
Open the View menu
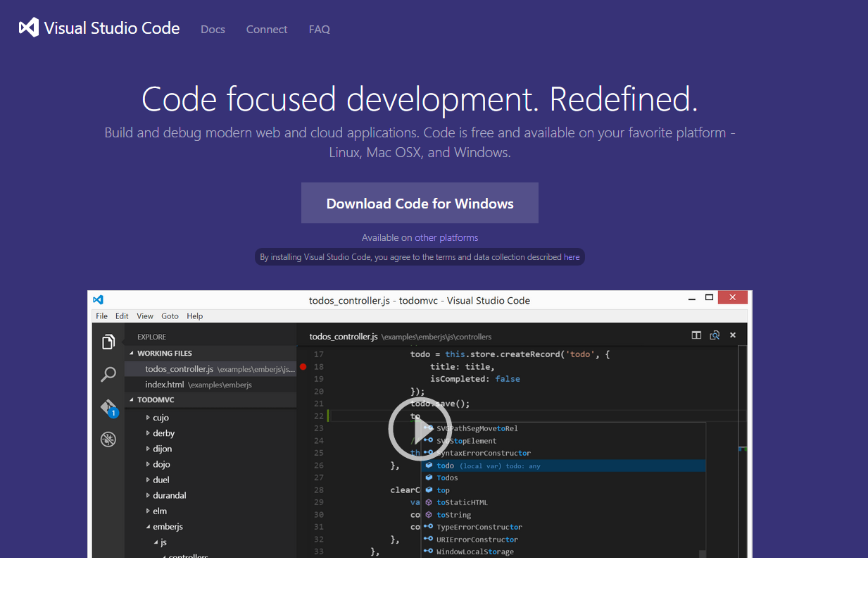[144, 316]
